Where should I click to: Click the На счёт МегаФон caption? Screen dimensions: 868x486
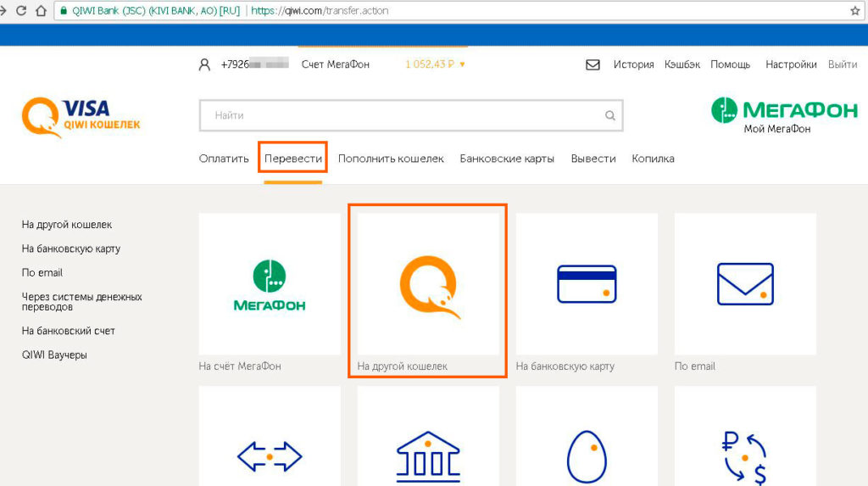coord(240,366)
